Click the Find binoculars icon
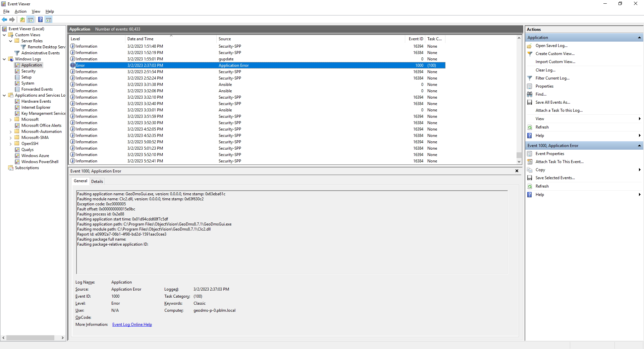Screen dimensions: 644x349 (x=530, y=94)
